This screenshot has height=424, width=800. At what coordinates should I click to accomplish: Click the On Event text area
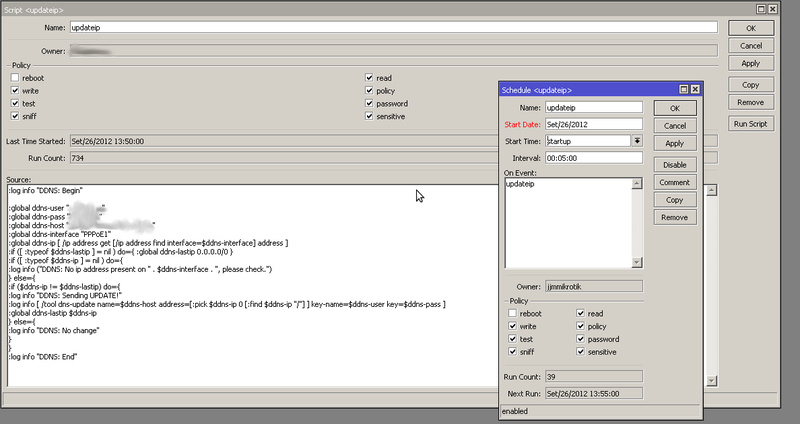[x=568, y=223]
